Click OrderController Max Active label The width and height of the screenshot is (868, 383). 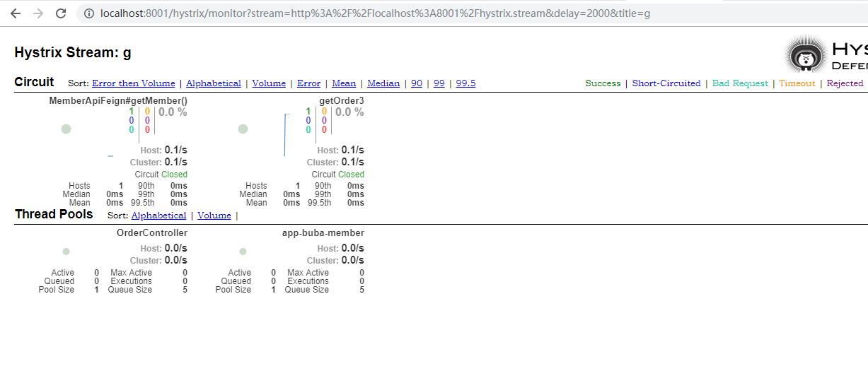pyautogui.click(x=131, y=273)
